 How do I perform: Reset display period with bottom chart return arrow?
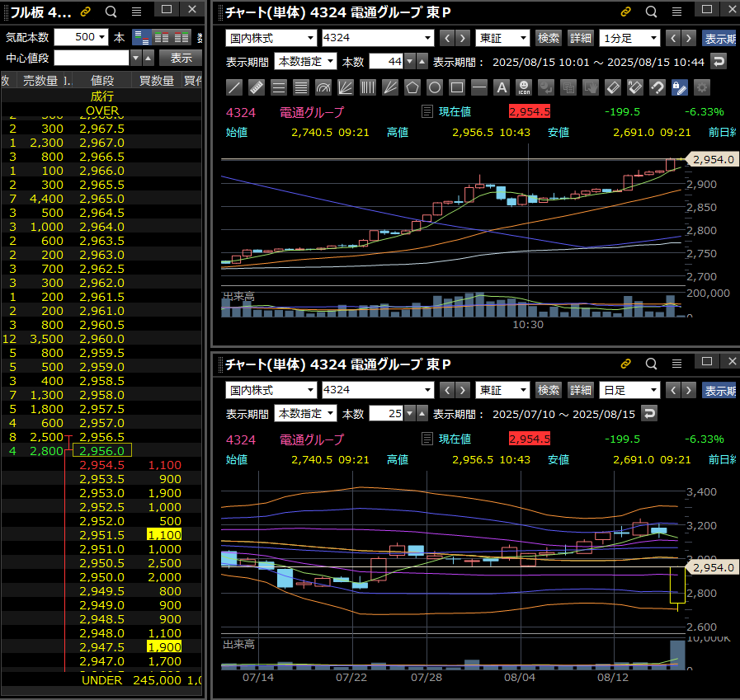point(649,414)
